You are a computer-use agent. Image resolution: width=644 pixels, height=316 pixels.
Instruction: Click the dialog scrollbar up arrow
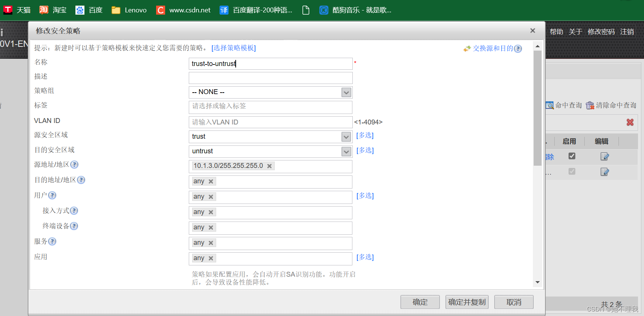tap(537, 46)
